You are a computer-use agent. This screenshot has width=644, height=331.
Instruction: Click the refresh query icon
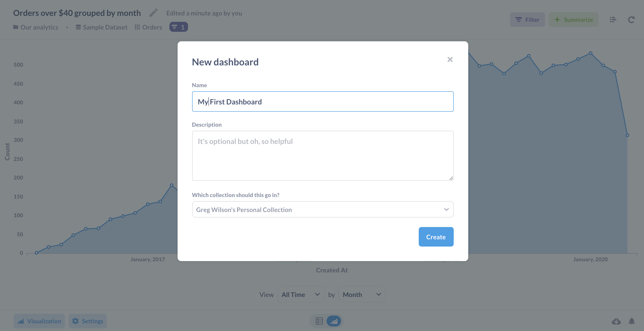point(631,20)
